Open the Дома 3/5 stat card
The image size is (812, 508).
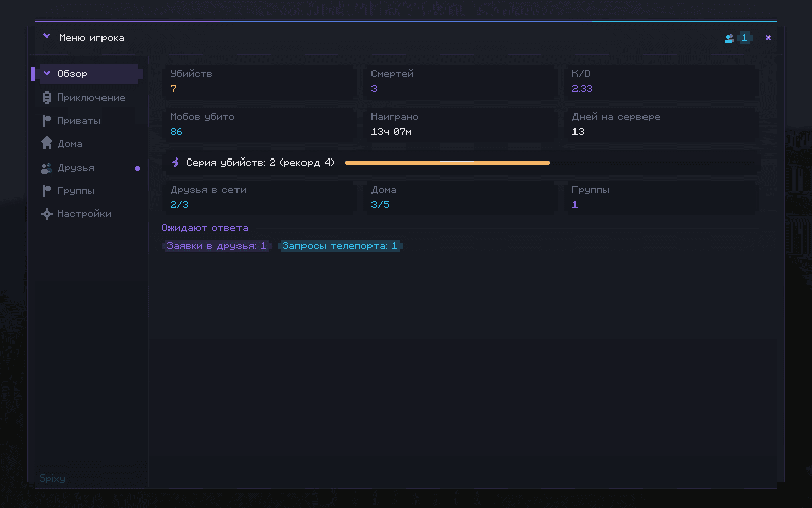pyautogui.click(x=461, y=197)
